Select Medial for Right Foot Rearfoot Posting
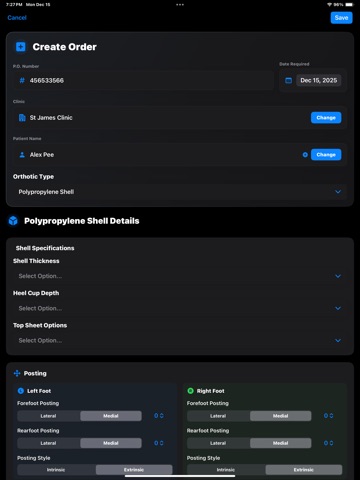 click(280, 443)
